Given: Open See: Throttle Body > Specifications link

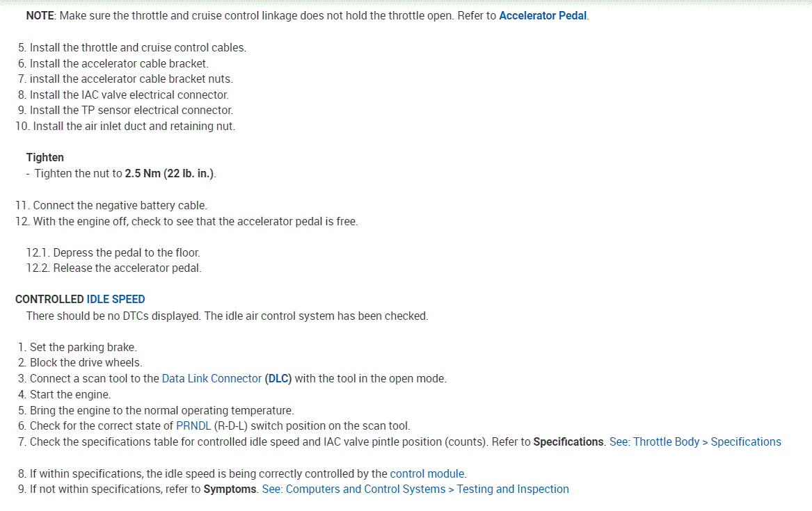Looking at the screenshot, I should pos(695,442).
